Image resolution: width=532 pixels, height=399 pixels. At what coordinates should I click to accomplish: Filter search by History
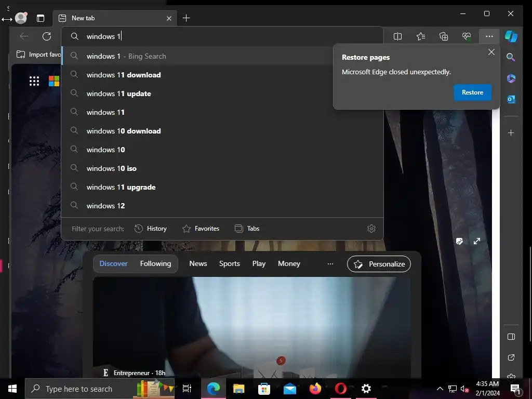(x=151, y=229)
